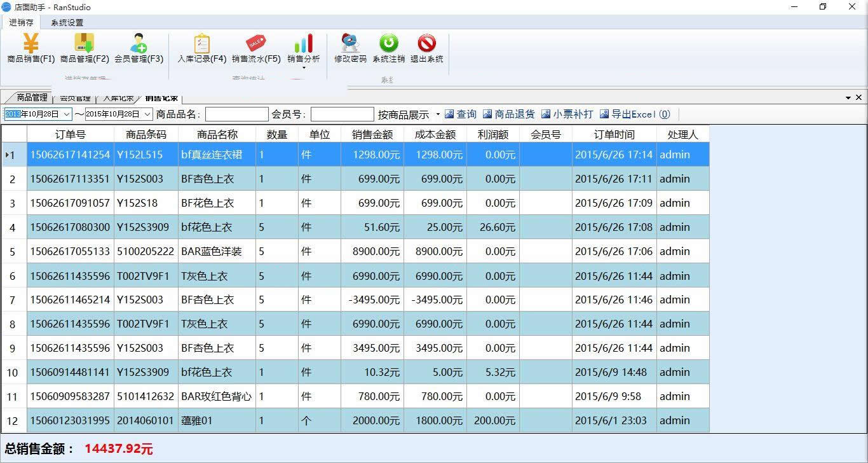Click sales amount 8900.00元 in row 5
868x463 pixels.
click(x=372, y=252)
